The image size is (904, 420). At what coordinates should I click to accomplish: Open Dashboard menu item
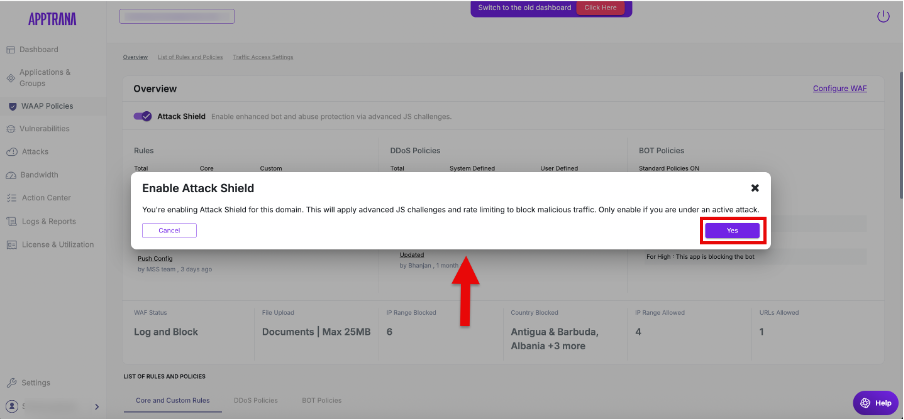click(39, 50)
